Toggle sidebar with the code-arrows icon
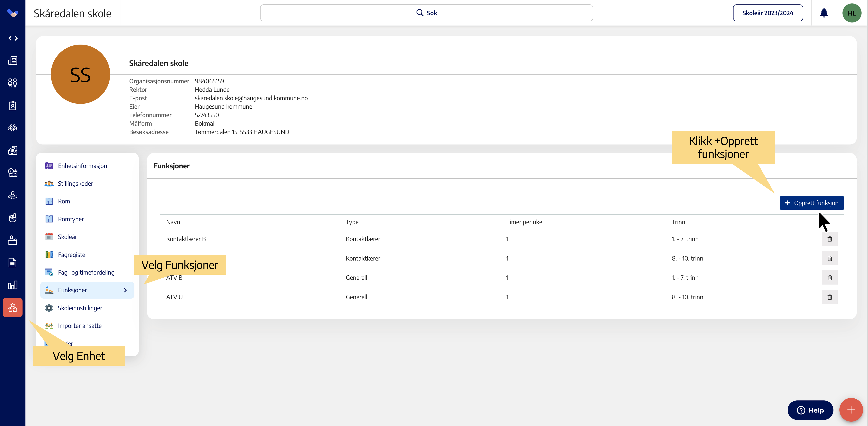The height and width of the screenshot is (426, 868). point(13,38)
